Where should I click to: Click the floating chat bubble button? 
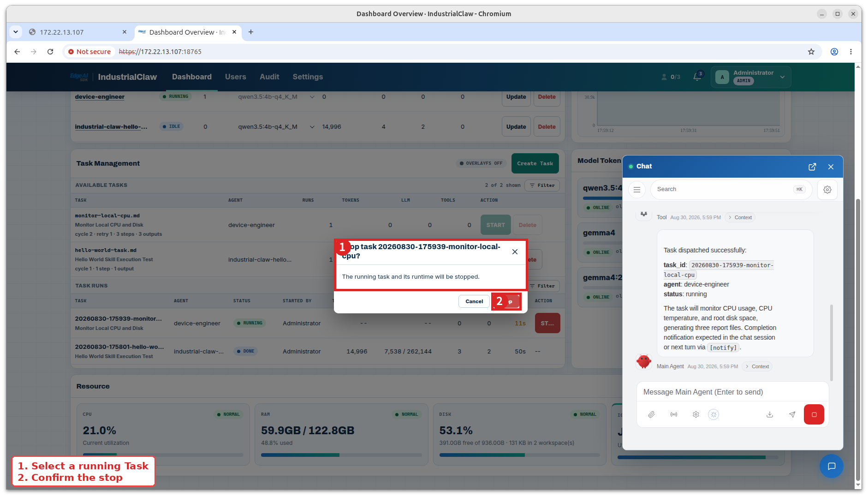(832, 466)
